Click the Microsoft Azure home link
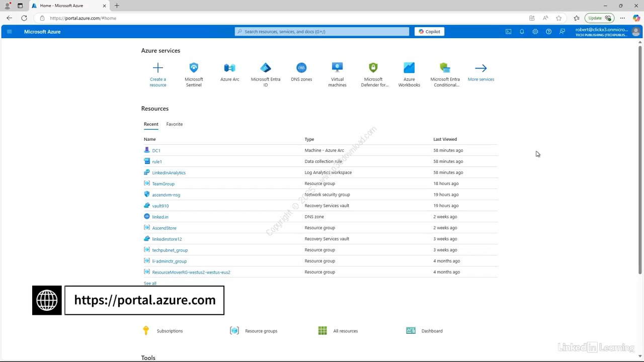This screenshot has width=644, height=362. [x=42, y=32]
